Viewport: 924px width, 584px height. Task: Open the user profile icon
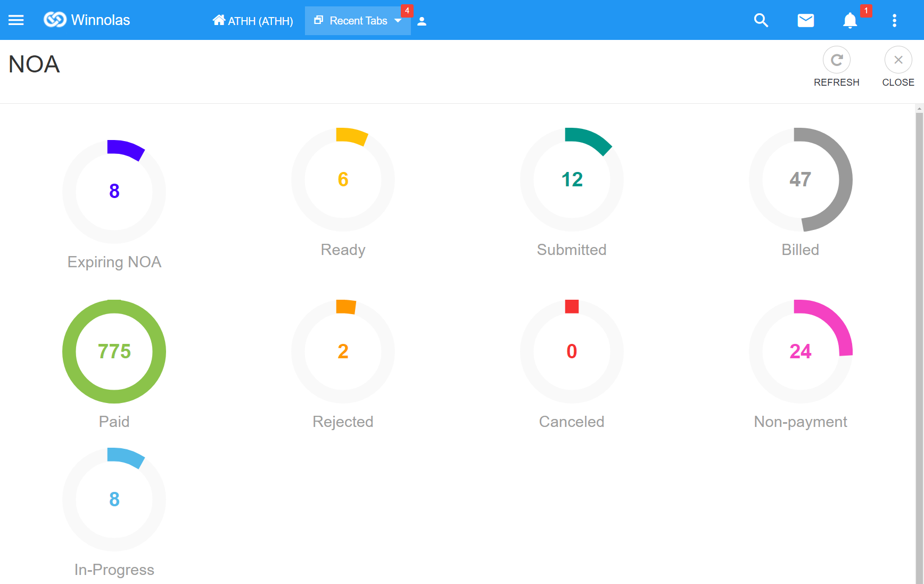422,21
